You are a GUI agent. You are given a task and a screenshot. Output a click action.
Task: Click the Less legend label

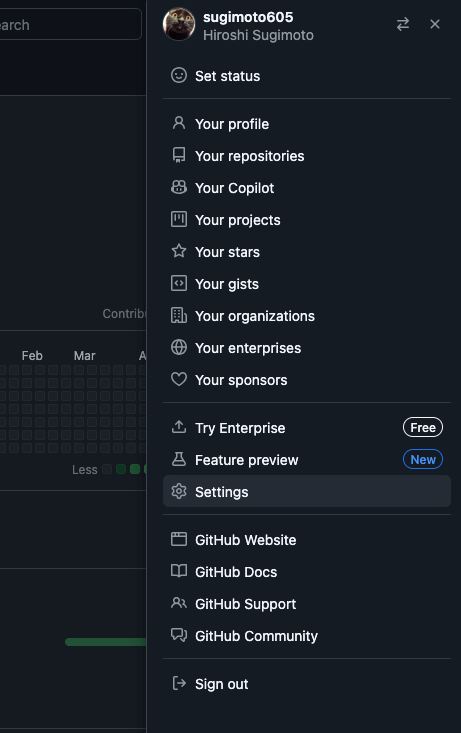85,470
